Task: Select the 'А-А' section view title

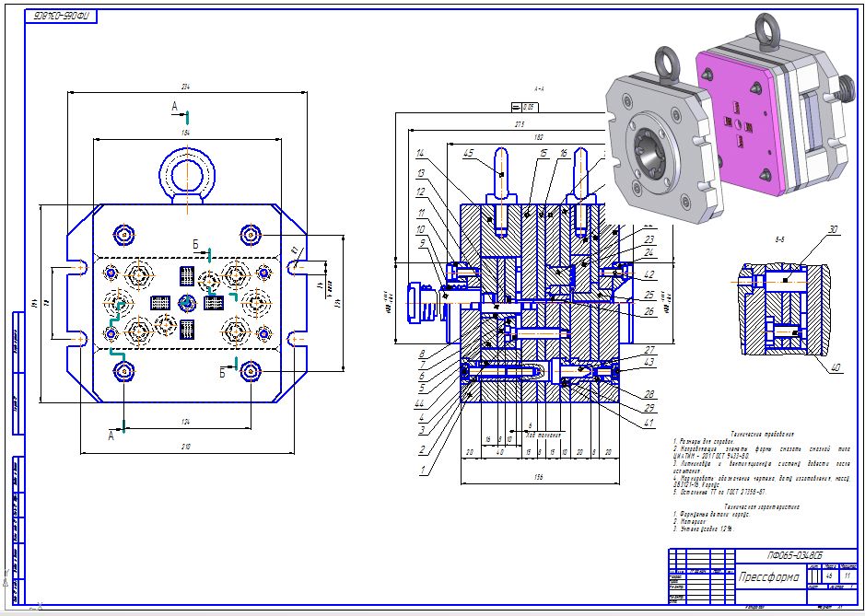Action: [x=539, y=88]
